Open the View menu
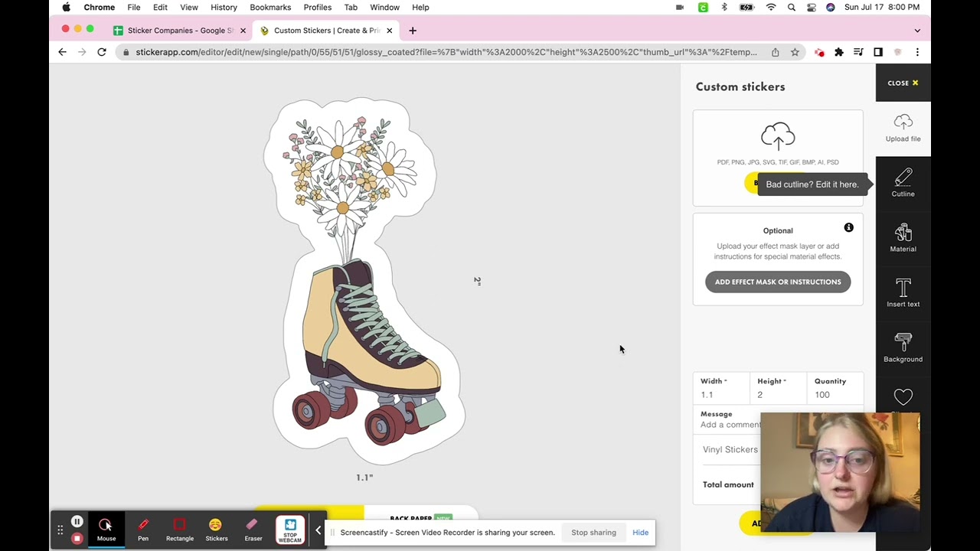This screenshot has width=980, height=551. tap(188, 7)
